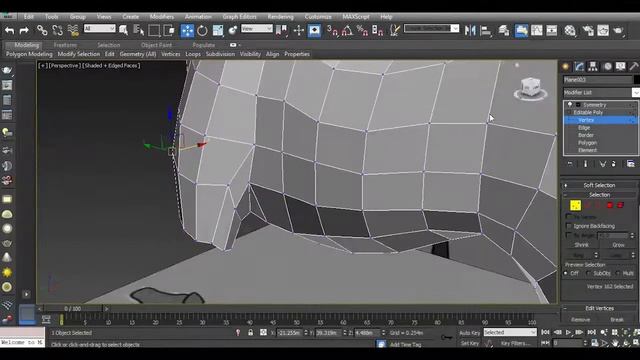Toggle By Angle checkbox
This screenshot has width=640, height=360.
[569, 236]
